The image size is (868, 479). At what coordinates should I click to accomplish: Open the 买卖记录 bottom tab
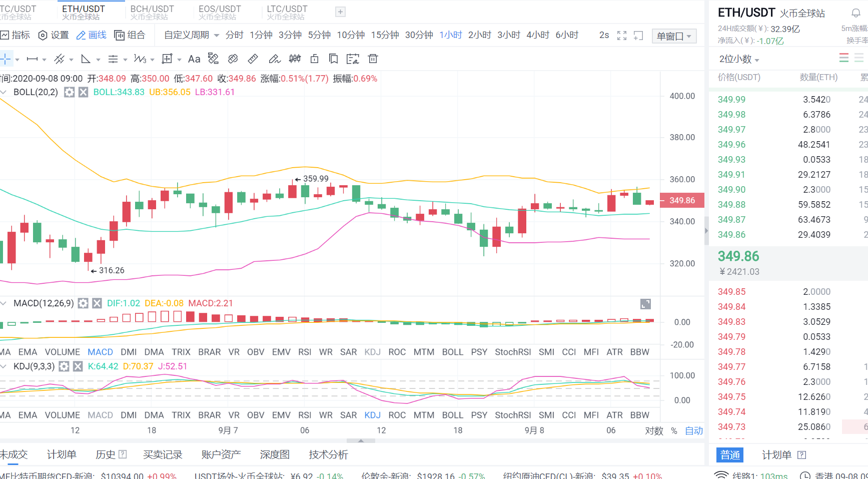(163, 454)
